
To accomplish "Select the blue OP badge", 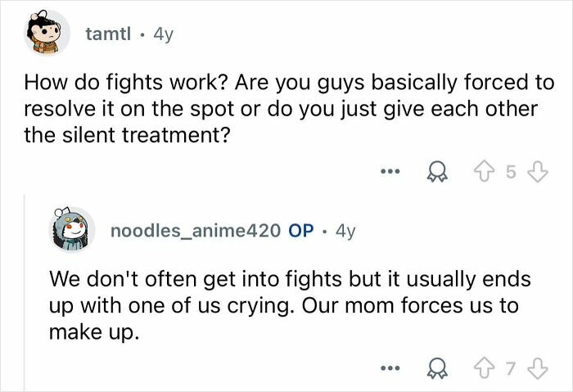I will [x=300, y=231].
